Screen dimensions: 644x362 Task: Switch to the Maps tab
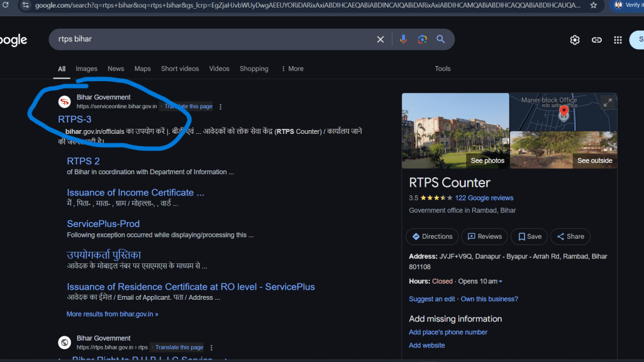(x=143, y=69)
